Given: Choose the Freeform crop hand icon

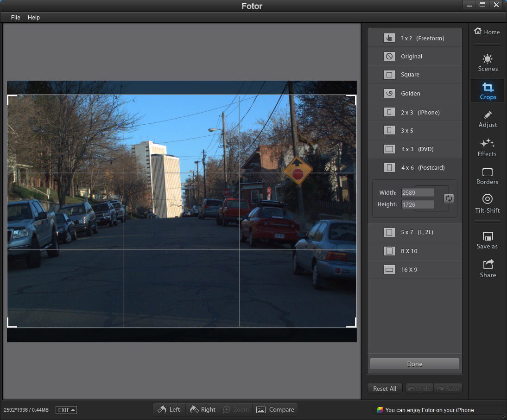Looking at the screenshot, I should 389,38.
